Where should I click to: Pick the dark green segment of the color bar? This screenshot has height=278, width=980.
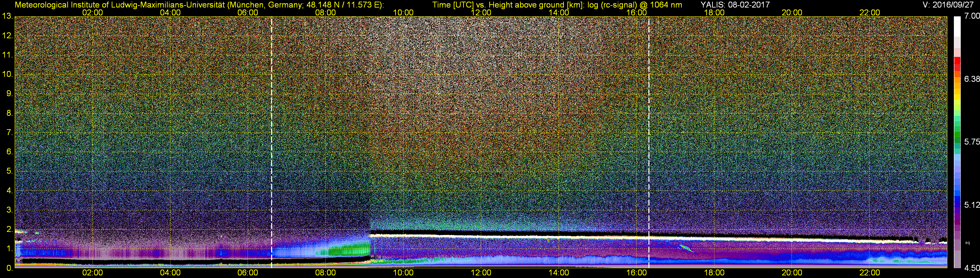(957, 140)
